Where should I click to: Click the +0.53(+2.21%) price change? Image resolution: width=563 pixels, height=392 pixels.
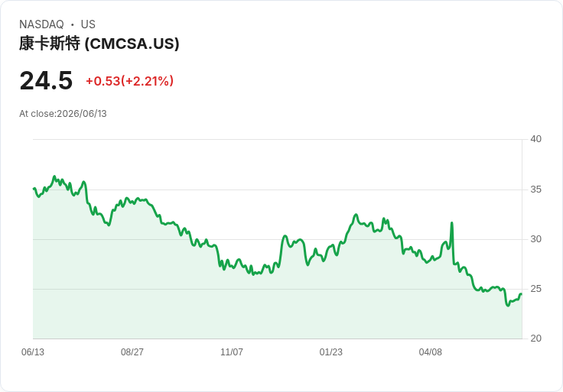click(129, 81)
